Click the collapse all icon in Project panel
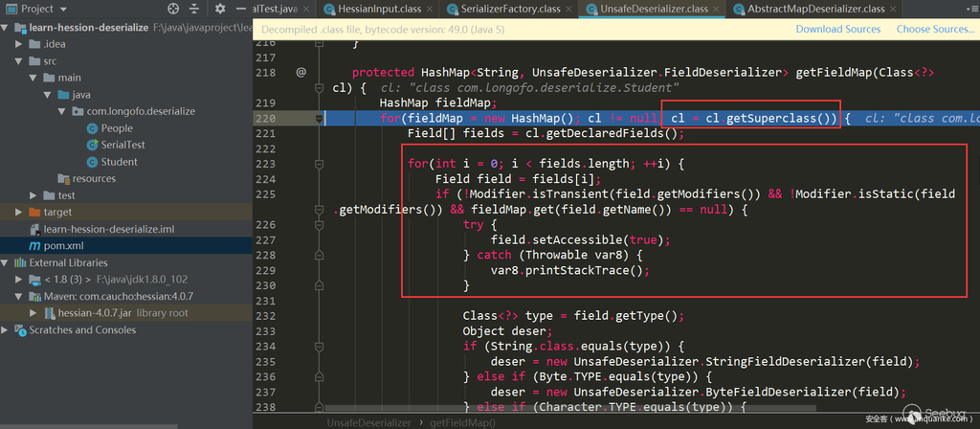Screen dimensions: 980x429 [x=195, y=9]
